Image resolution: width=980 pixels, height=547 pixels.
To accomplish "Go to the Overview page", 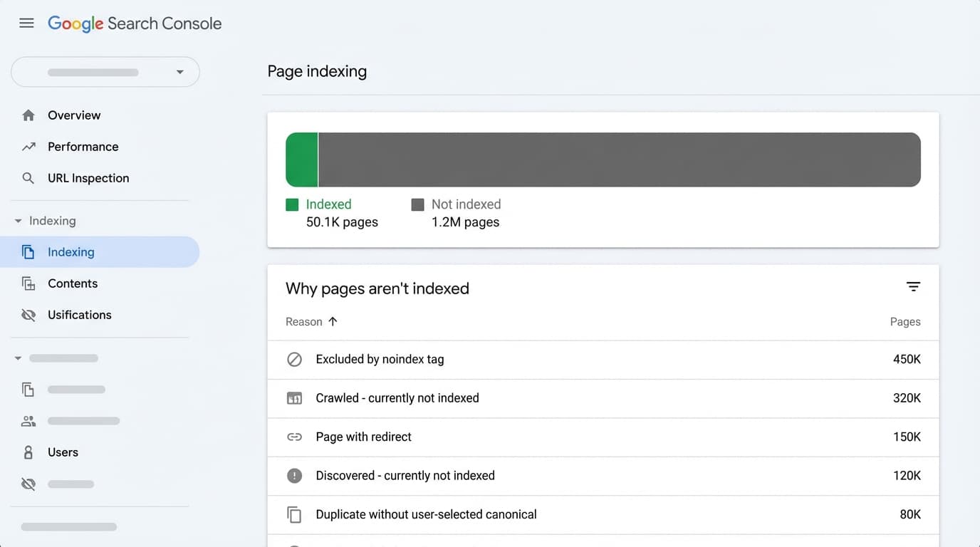I will (74, 115).
